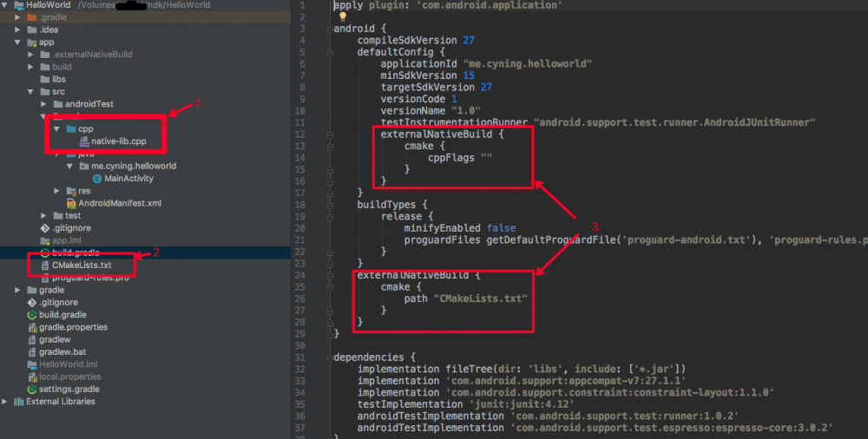Click the libs folder icon
The height and width of the screenshot is (439, 868).
tap(45, 79)
